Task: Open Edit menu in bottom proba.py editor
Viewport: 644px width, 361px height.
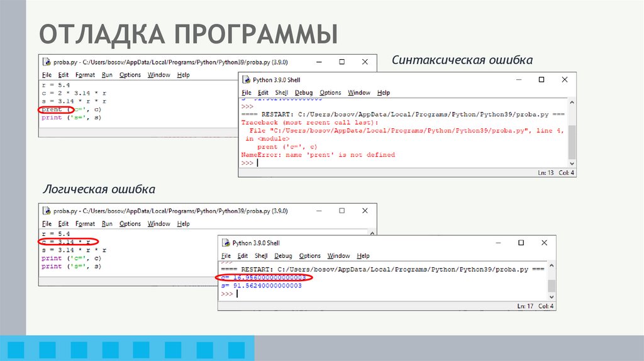Action: (64, 224)
